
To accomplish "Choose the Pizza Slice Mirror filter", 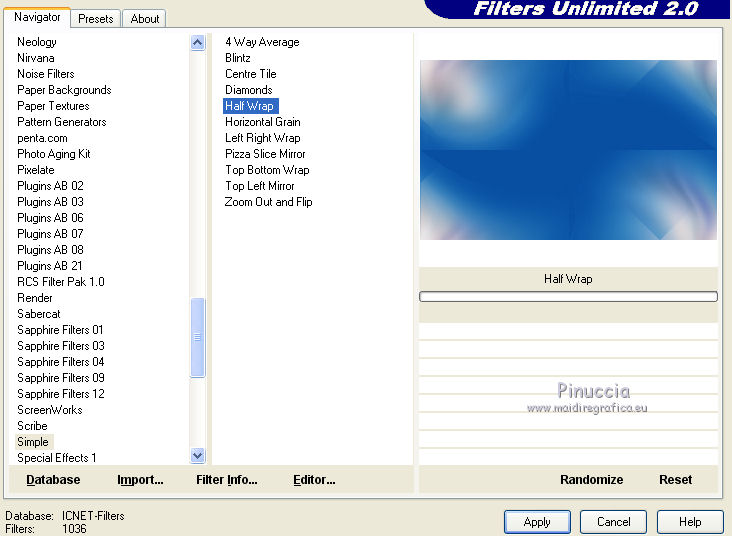I will (x=265, y=154).
